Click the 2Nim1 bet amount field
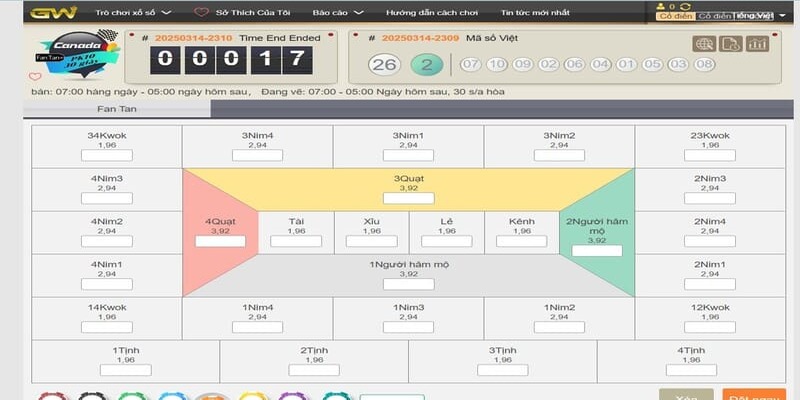Viewport: 800px width, 400px height. click(x=710, y=284)
